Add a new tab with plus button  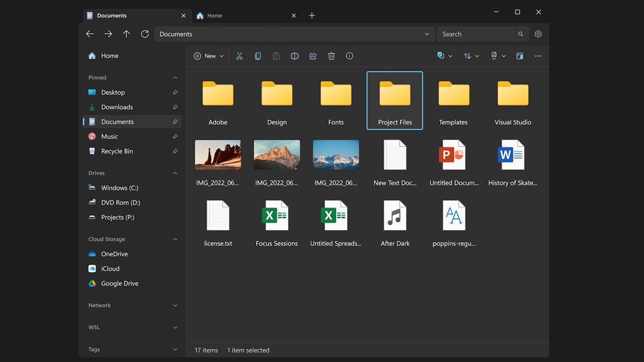tap(312, 16)
